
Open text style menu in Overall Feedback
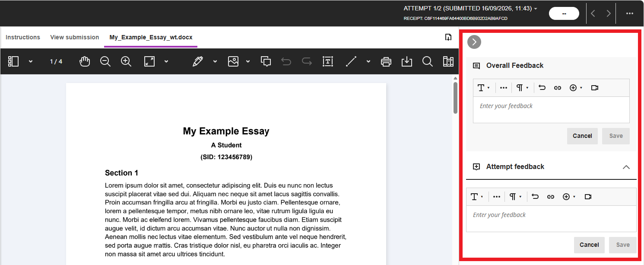483,88
